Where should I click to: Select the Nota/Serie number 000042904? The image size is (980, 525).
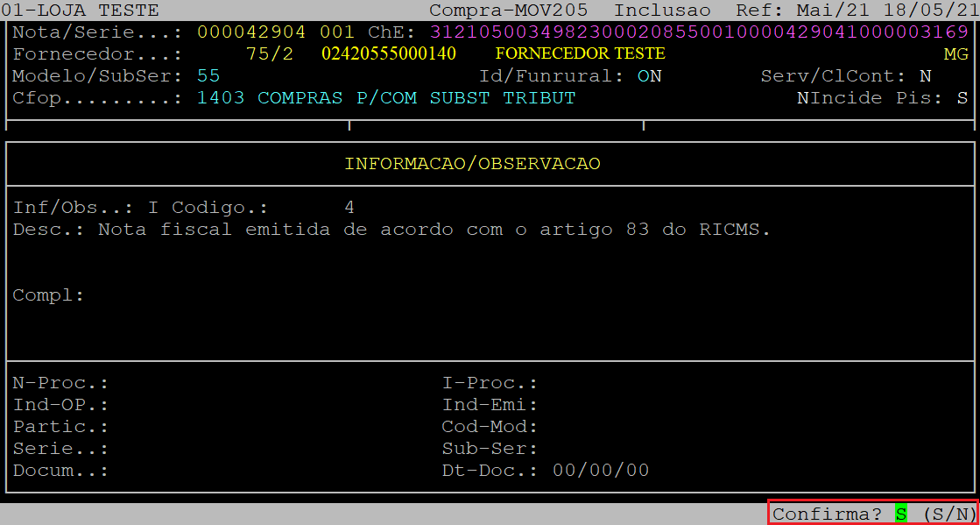point(251,32)
